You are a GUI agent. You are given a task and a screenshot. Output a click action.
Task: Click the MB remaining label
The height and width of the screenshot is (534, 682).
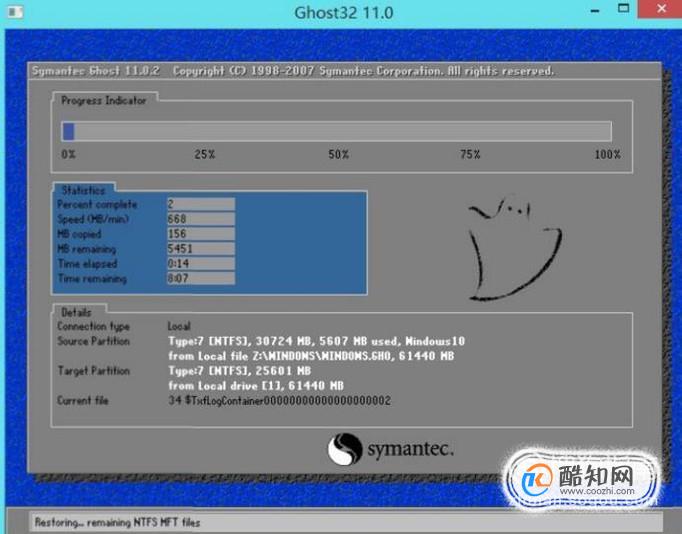(87, 249)
